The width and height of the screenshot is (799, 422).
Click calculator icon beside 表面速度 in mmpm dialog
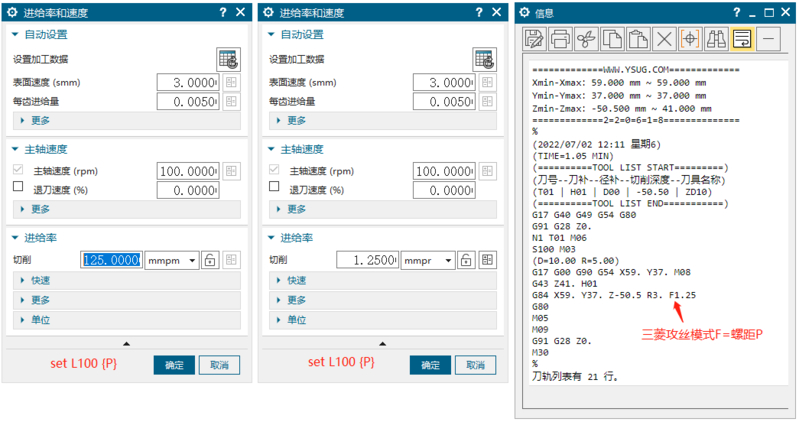coord(231,83)
